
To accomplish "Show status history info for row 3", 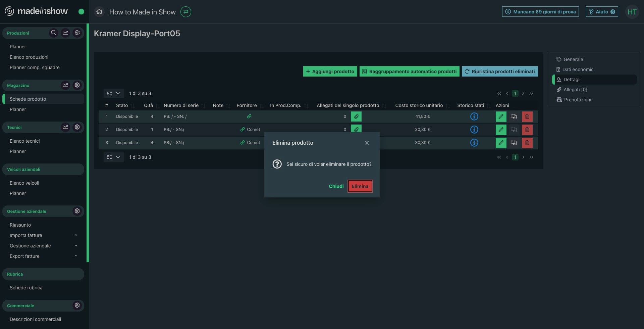I will tap(474, 143).
